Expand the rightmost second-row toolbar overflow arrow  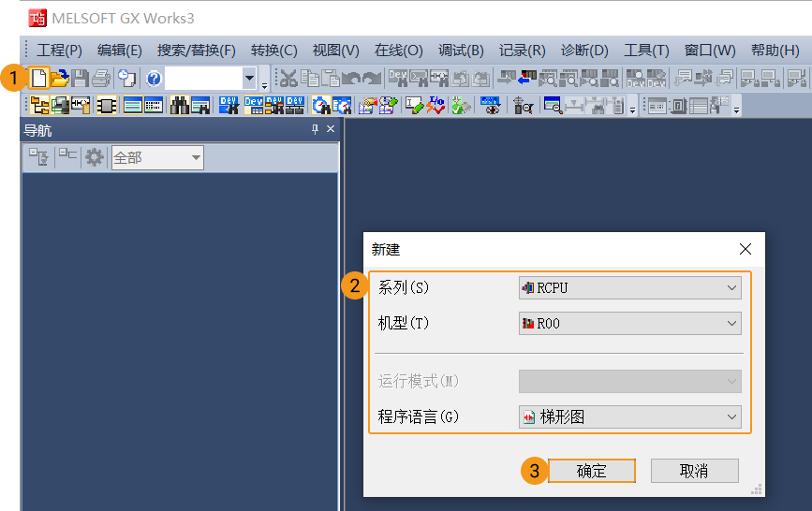tap(736, 110)
